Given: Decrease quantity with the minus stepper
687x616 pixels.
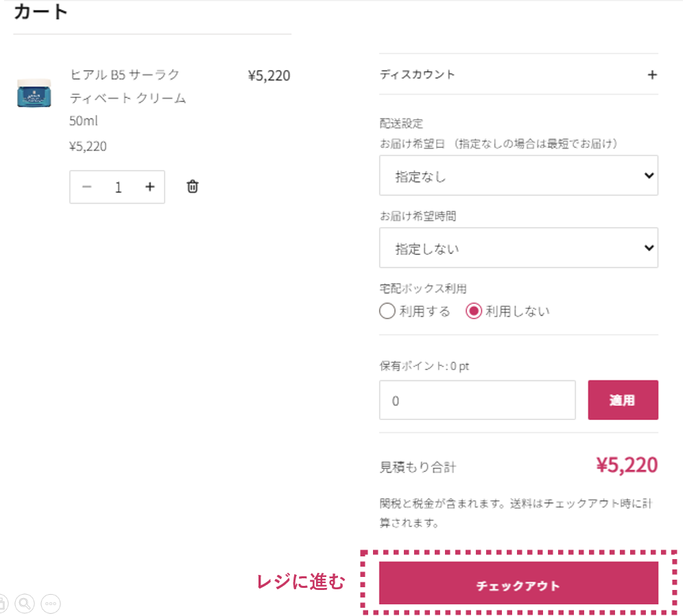Looking at the screenshot, I should (87, 187).
